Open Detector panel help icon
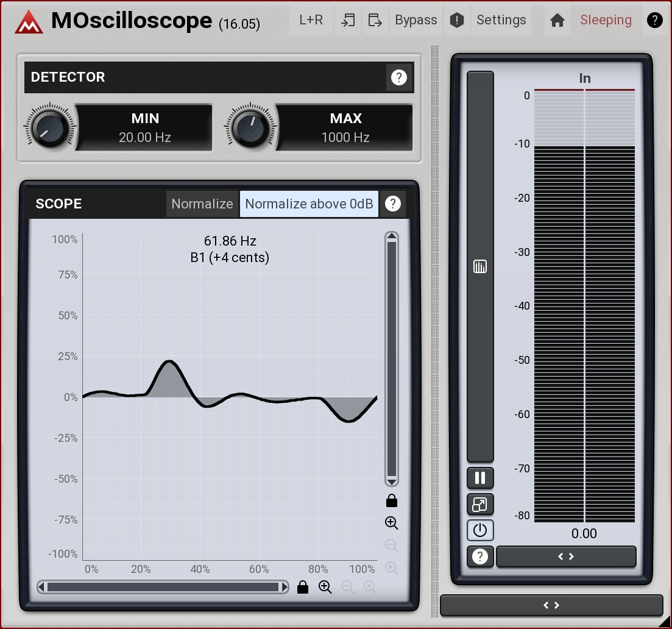 398,77
